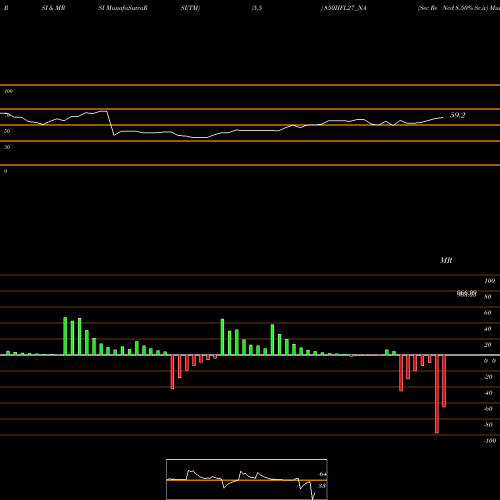Open the mini RSI chart thumbnail
Screen dimensions: 500x500
247,479
